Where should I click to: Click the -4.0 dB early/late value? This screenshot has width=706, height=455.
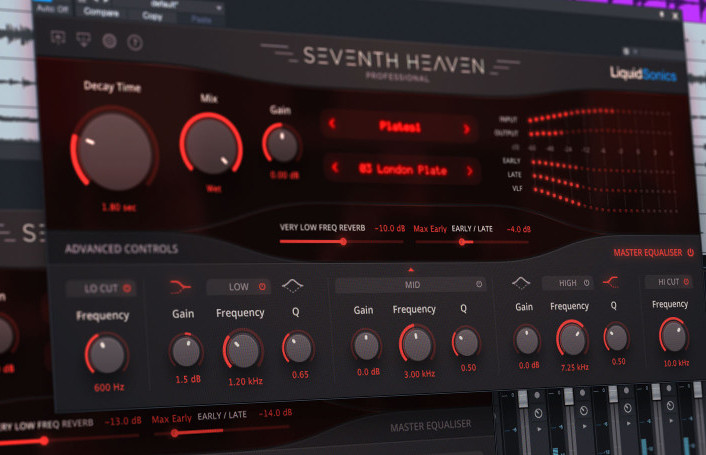(x=518, y=229)
